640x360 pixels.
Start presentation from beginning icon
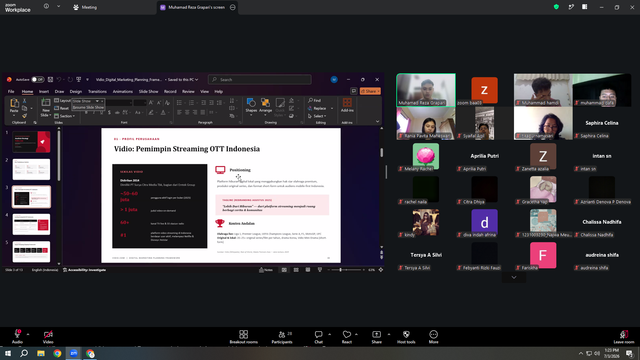[x=78, y=80]
